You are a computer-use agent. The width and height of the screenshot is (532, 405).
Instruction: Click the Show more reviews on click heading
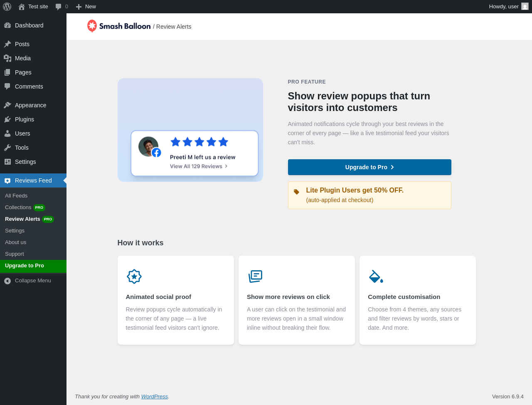coord(288,297)
